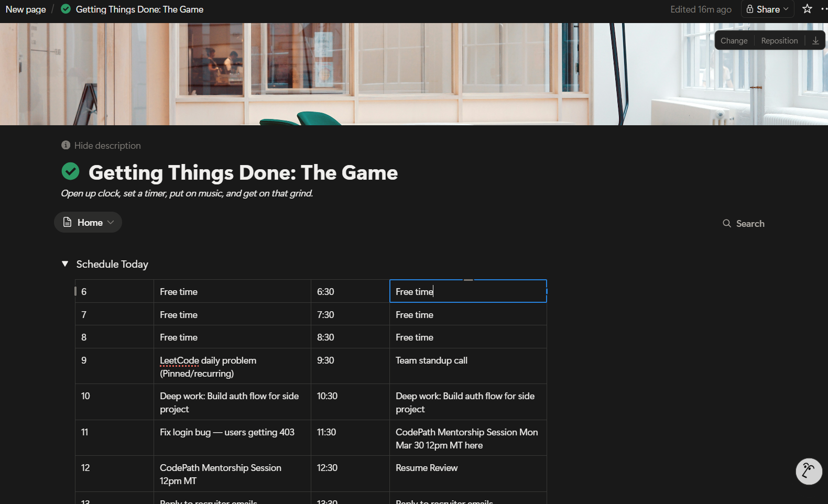This screenshot has height=504, width=828.
Task: Select the cell with hour 12
Action: tap(114, 474)
